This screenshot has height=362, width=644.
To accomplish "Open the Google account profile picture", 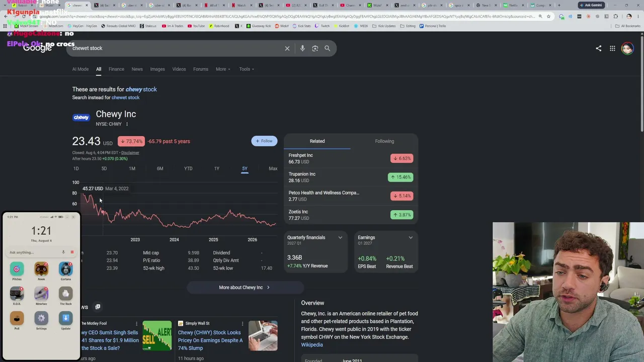I will (x=627, y=48).
